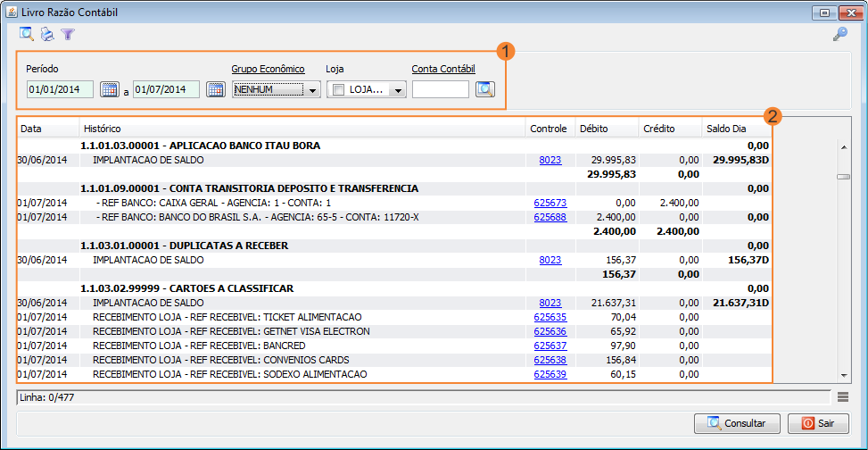The height and width of the screenshot is (450, 868).
Task: Select the REF BANCO: BANCO DO BRASIL row
Action: tap(394, 217)
